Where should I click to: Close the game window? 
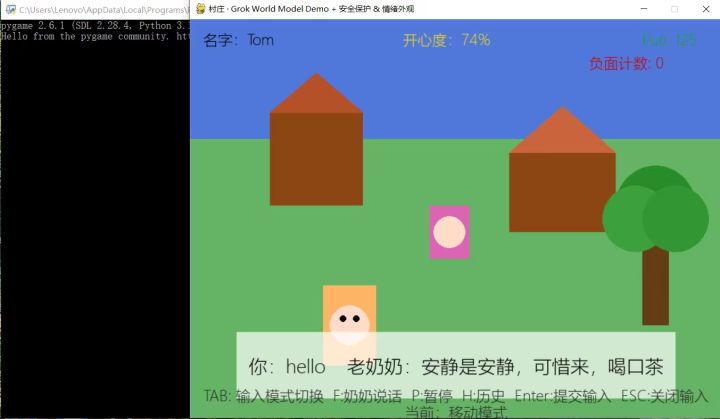point(706,9)
